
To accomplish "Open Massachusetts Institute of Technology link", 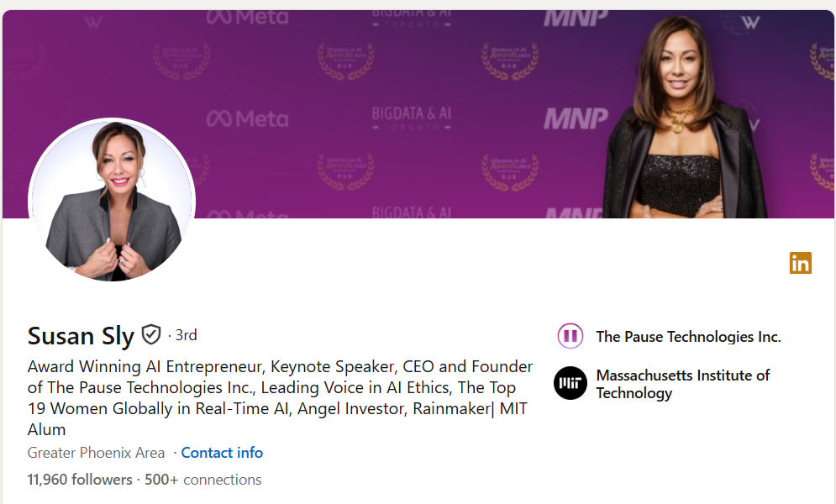I will click(682, 384).
